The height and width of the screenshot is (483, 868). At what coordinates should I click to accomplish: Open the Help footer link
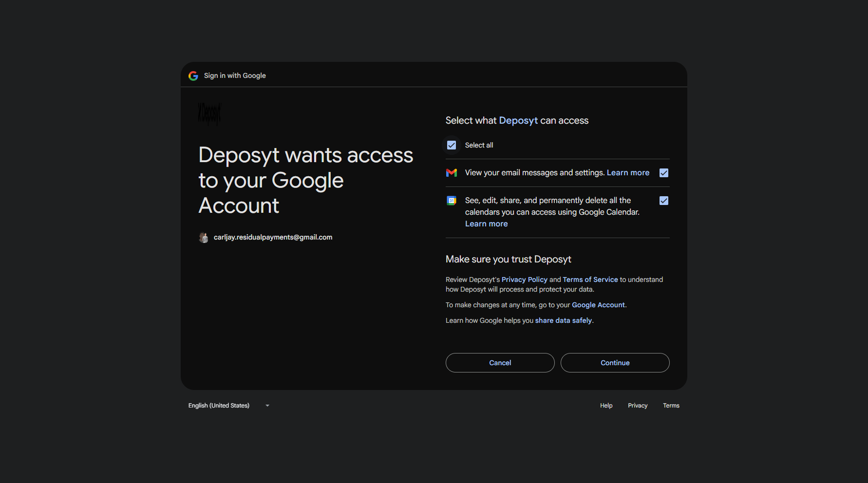click(606, 406)
